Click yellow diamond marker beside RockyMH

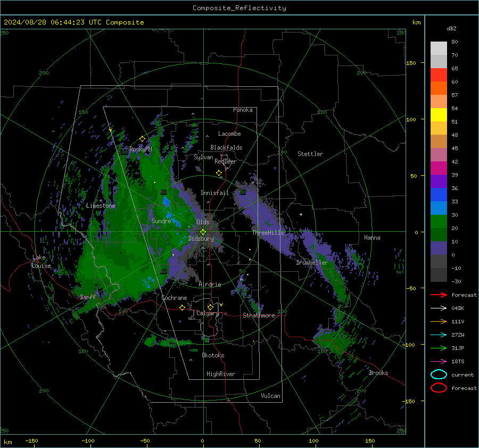(142, 139)
